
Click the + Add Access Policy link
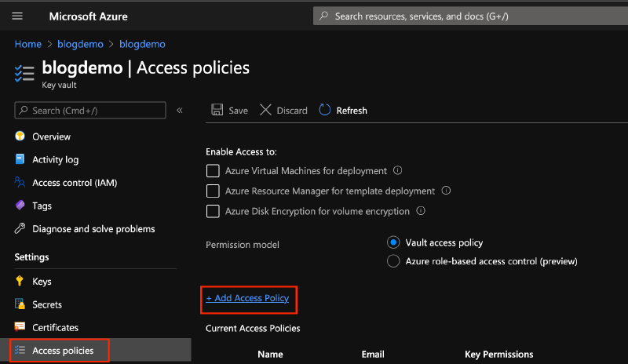click(247, 298)
